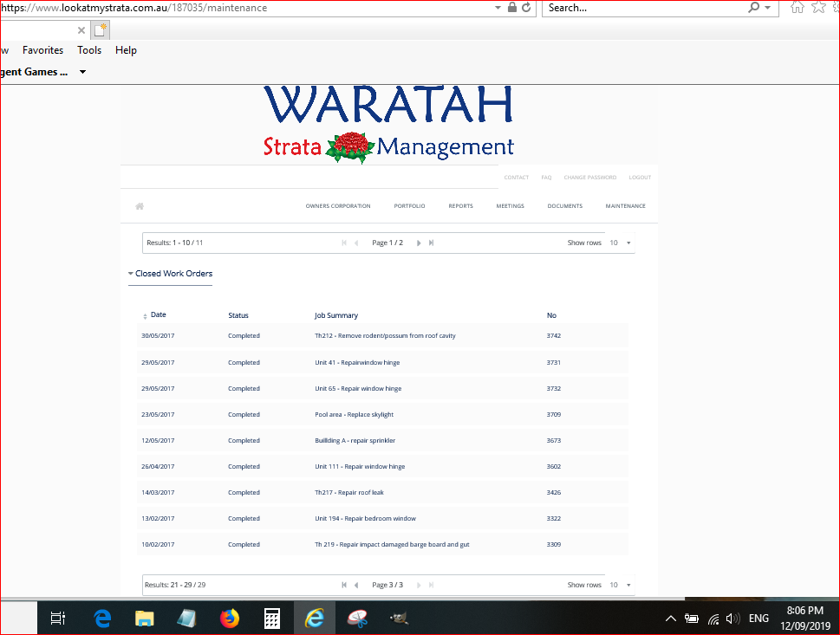Go to last page in top pager
This screenshot has height=635, width=840.
tap(431, 243)
